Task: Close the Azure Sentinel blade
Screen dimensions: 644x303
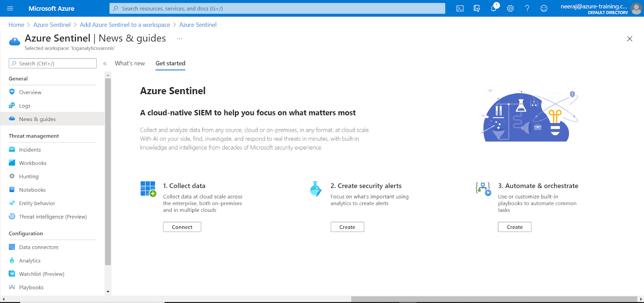Action: [x=630, y=39]
